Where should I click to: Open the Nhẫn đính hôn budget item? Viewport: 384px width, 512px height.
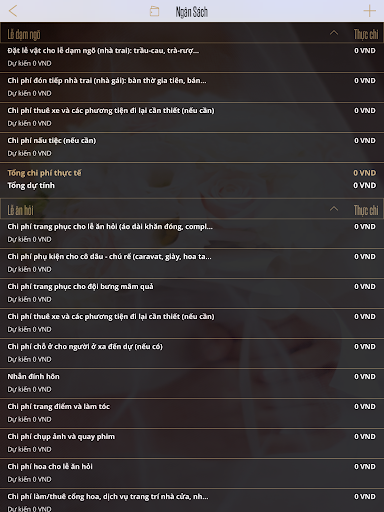192,383
